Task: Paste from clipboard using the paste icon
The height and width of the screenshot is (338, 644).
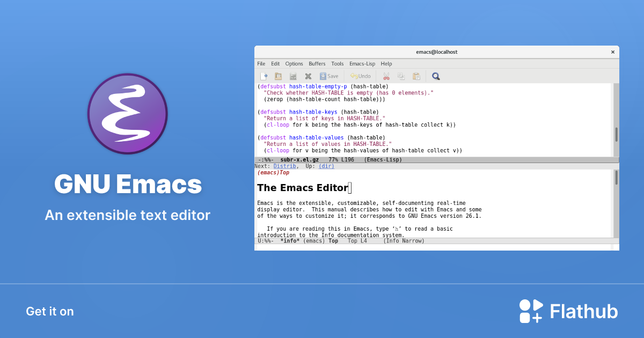Action: point(416,76)
